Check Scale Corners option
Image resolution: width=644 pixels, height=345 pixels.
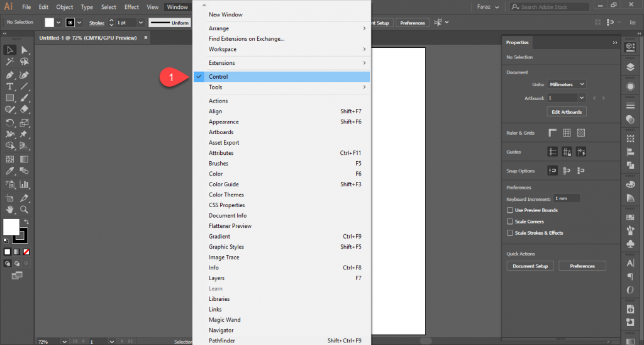coord(509,221)
